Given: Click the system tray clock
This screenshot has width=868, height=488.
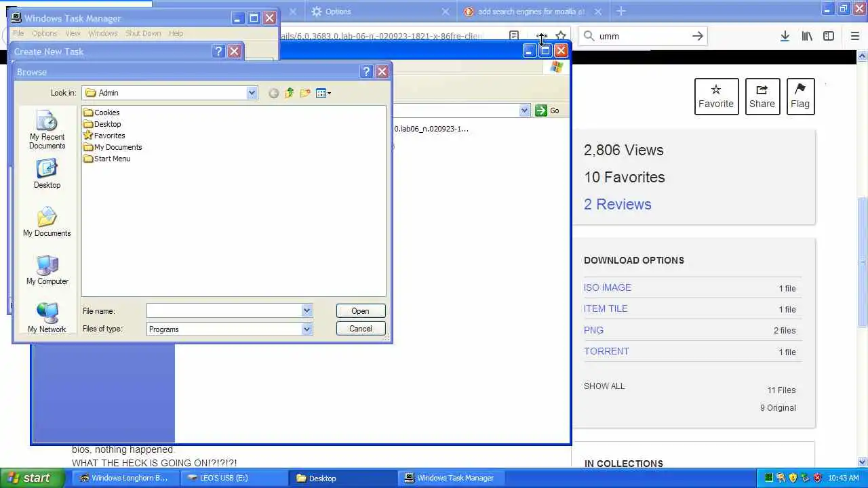Looking at the screenshot, I should (x=844, y=478).
